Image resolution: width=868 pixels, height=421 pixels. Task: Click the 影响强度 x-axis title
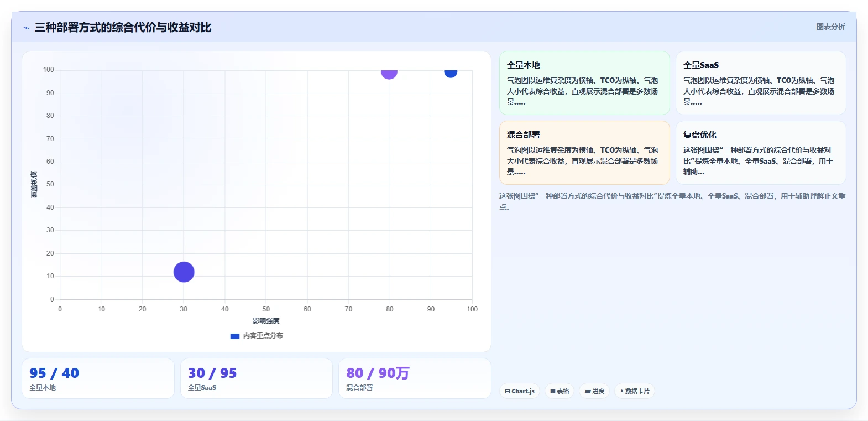[266, 321]
